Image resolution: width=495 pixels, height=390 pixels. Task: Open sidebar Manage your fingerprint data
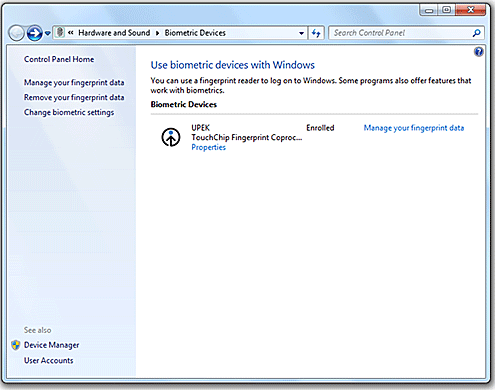pyautogui.click(x=74, y=83)
